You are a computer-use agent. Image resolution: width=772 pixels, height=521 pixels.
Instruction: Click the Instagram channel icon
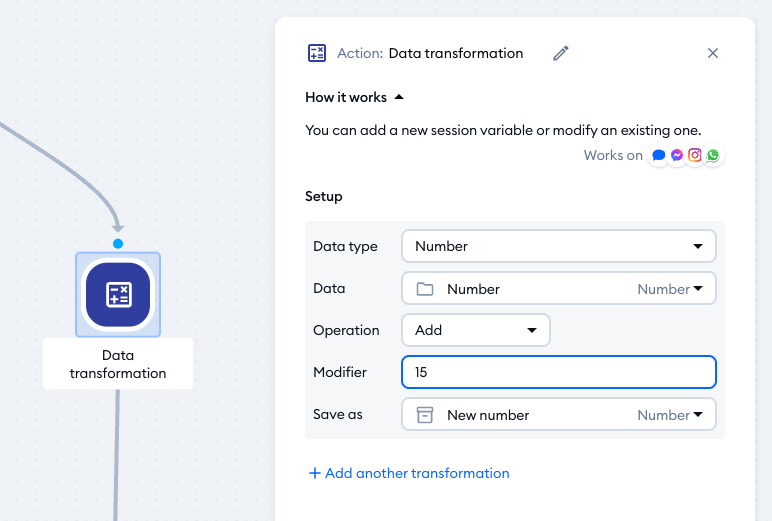tap(695, 156)
